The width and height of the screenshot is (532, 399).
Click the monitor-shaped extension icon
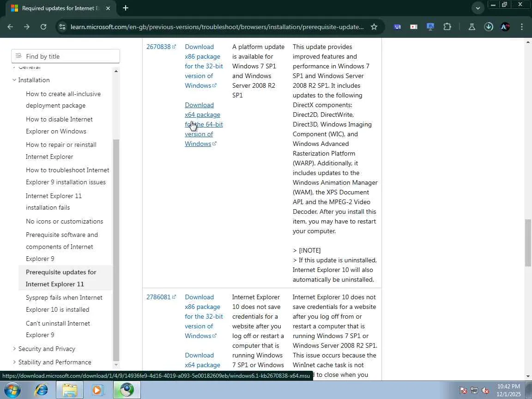430,27
